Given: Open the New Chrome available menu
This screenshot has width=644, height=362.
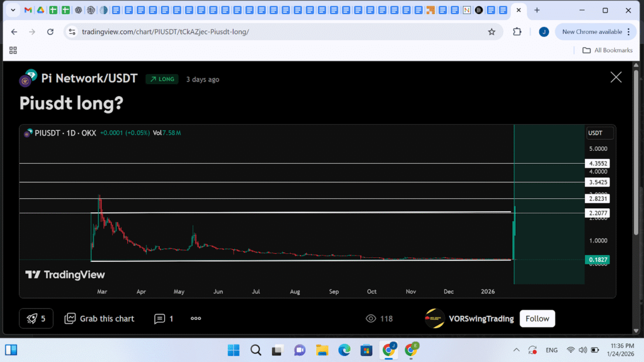Looking at the screenshot, I should click(595, 32).
